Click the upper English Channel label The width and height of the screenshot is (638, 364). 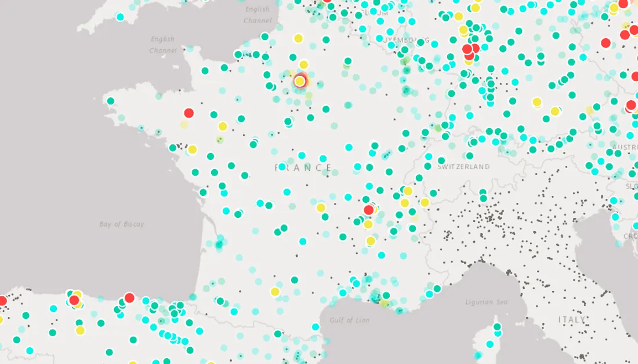coord(257,14)
